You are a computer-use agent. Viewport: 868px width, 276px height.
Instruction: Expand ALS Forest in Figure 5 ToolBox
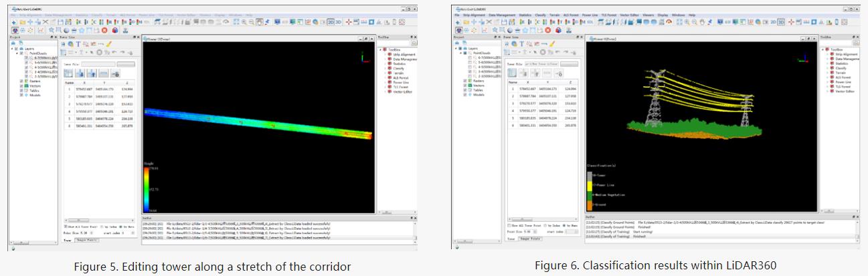[385, 78]
